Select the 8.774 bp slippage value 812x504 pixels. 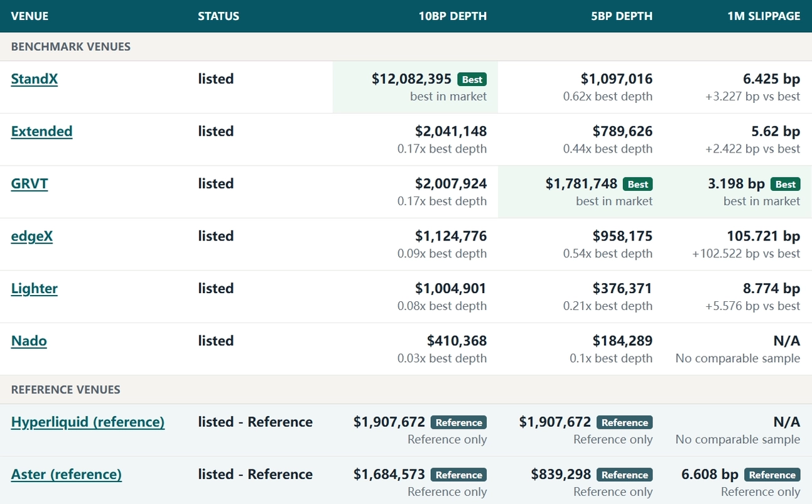[x=771, y=289]
